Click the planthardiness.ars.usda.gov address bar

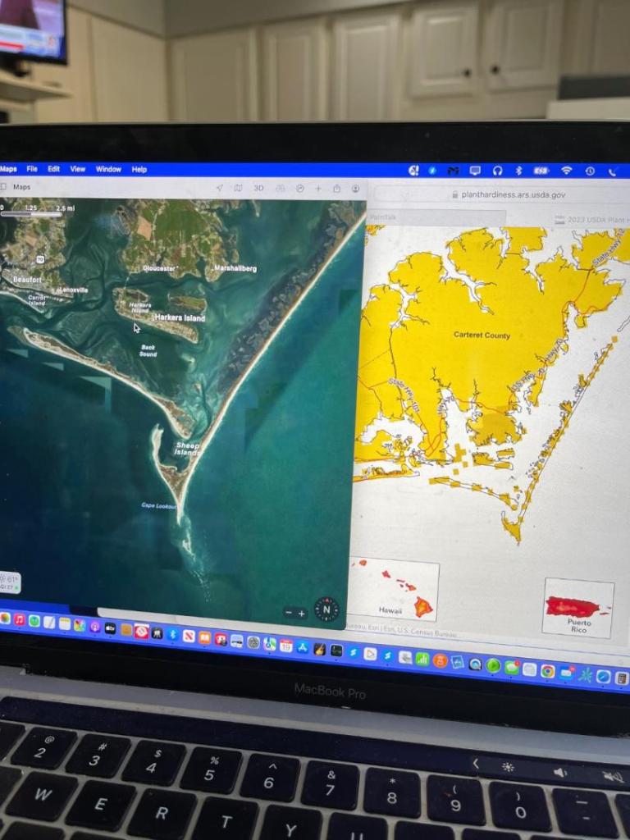tap(508, 195)
